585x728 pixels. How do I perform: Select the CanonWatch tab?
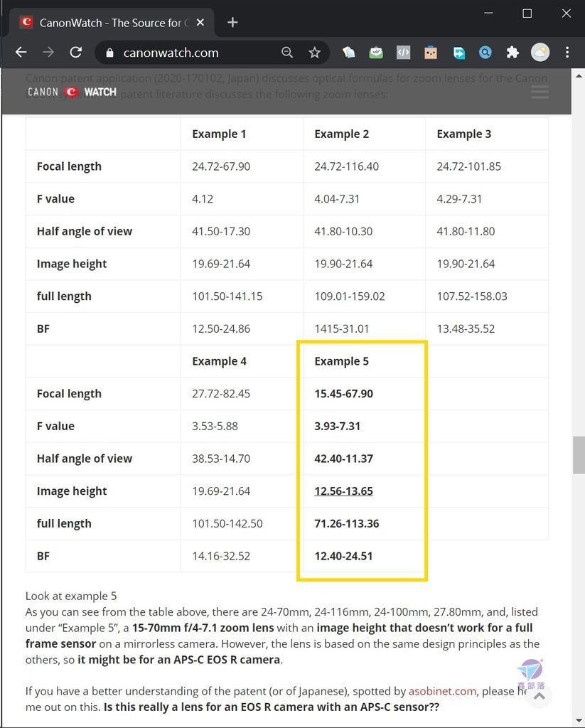pos(112,22)
